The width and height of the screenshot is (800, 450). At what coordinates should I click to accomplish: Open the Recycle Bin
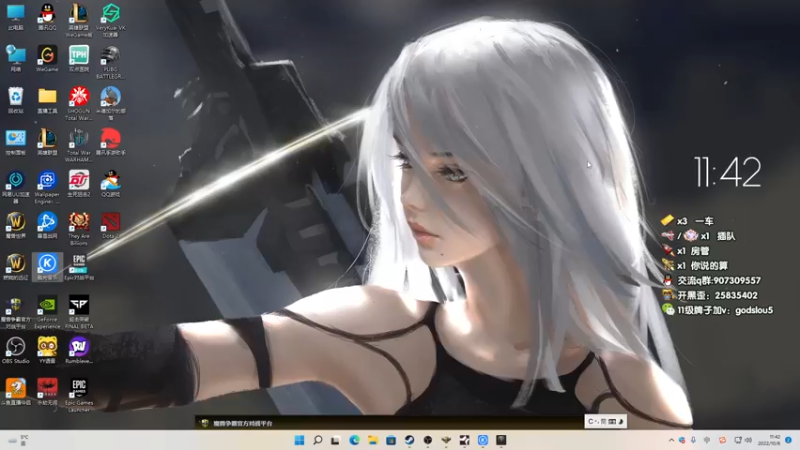tap(16, 100)
